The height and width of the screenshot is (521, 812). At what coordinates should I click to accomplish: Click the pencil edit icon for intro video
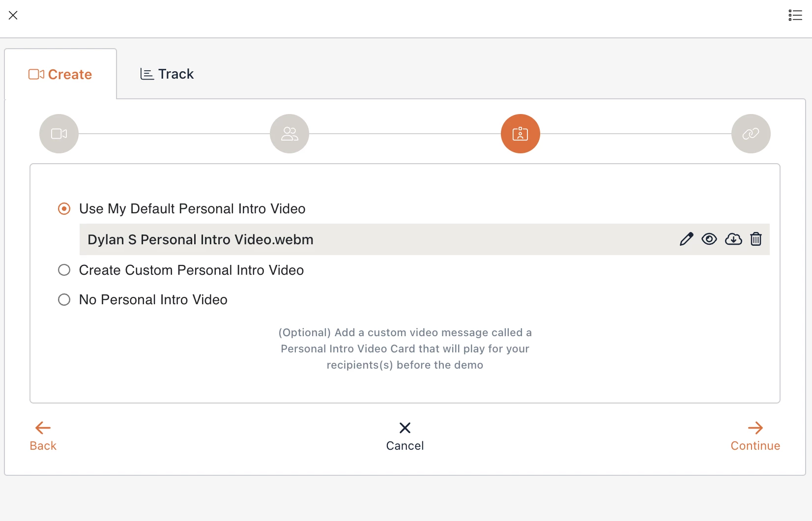[x=686, y=239]
